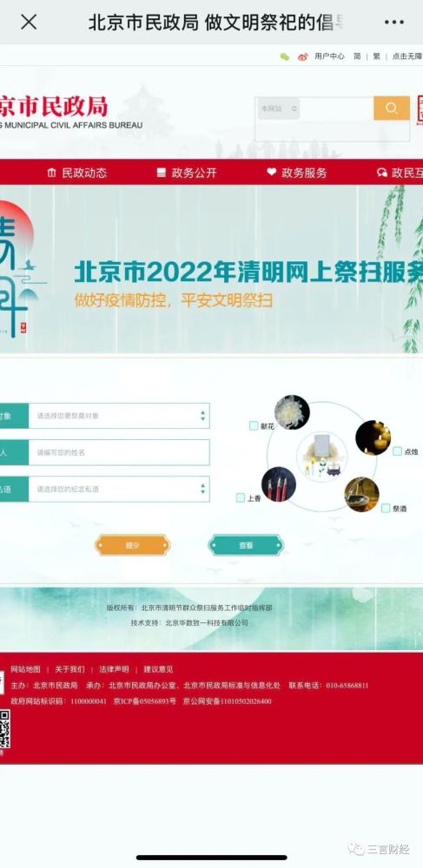Click the incense sticks image
The image size is (423, 868).
point(279,484)
